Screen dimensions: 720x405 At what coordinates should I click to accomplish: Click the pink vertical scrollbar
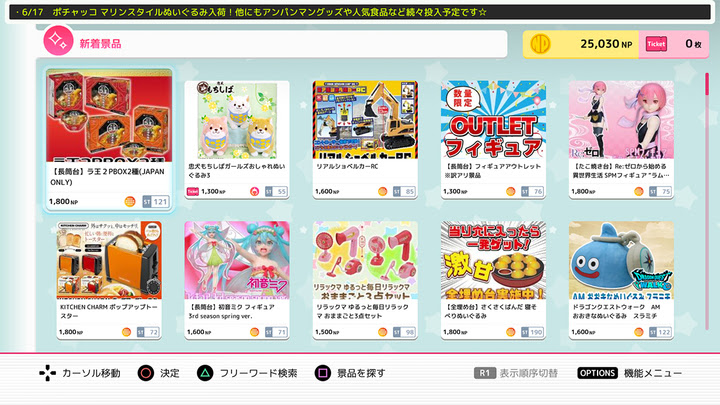[x=707, y=84]
